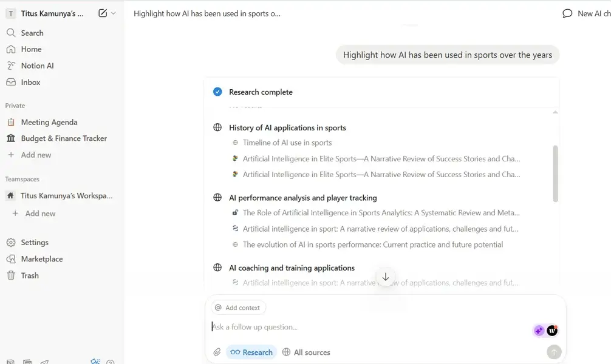The height and width of the screenshot is (364, 611).
Task: Click the scroll-to-bottom arrow button
Action: pos(385,277)
